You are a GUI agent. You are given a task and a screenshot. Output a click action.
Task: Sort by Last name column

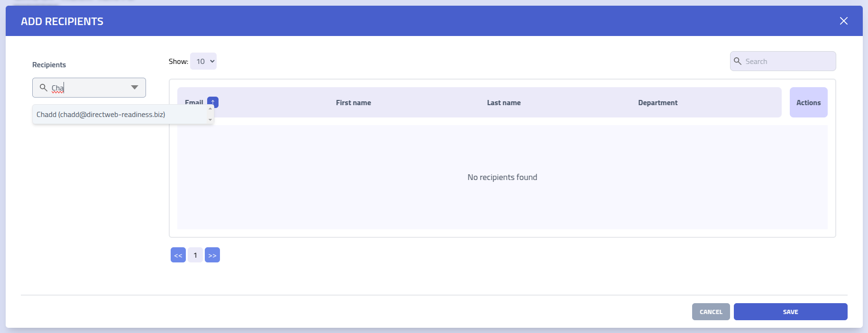(x=503, y=103)
